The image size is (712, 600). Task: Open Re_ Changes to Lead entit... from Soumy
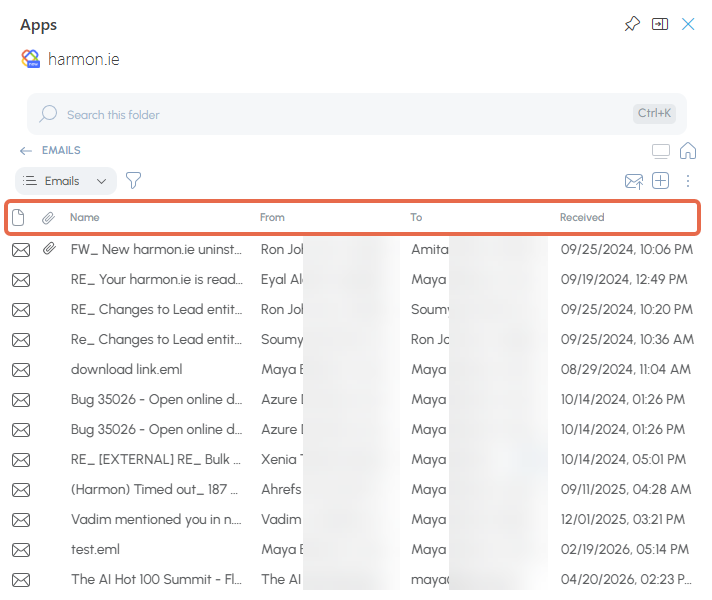156,339
